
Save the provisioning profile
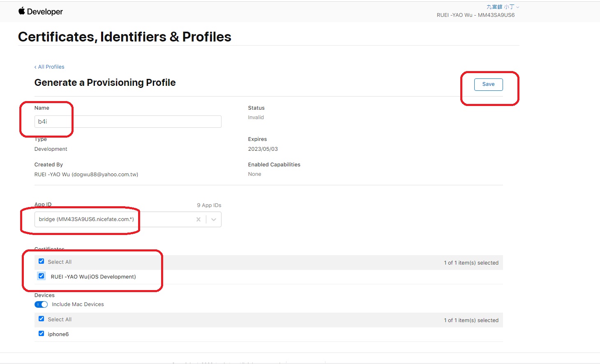click(488, 84)
